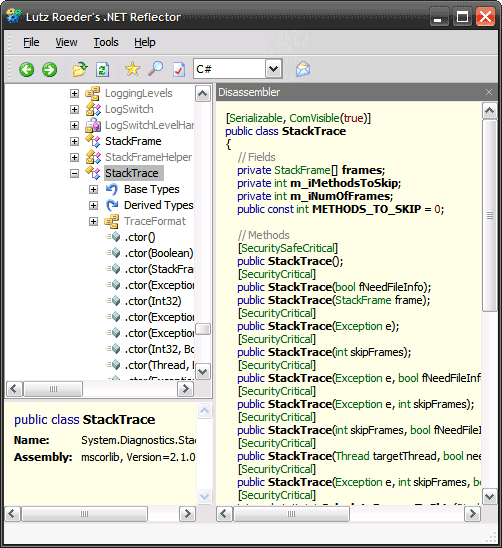Click the .ctor(Boolean) method icon
This screenshot has width=502, height=548.
pos(113,253)
